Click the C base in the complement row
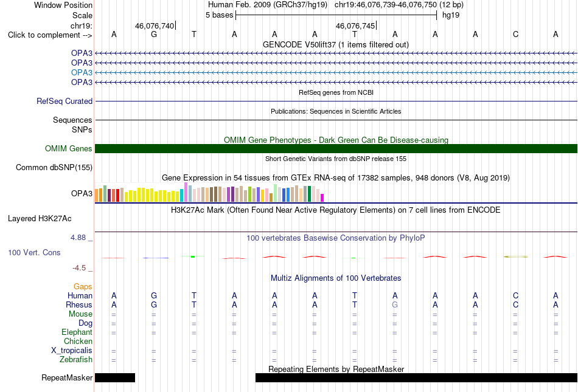578x392 pixels. tap(515, 35)
